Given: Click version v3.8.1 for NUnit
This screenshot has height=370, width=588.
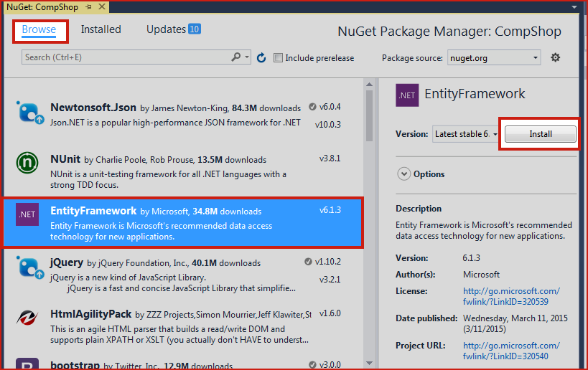Looking at the screenshot, I should [x=330, y=158].
